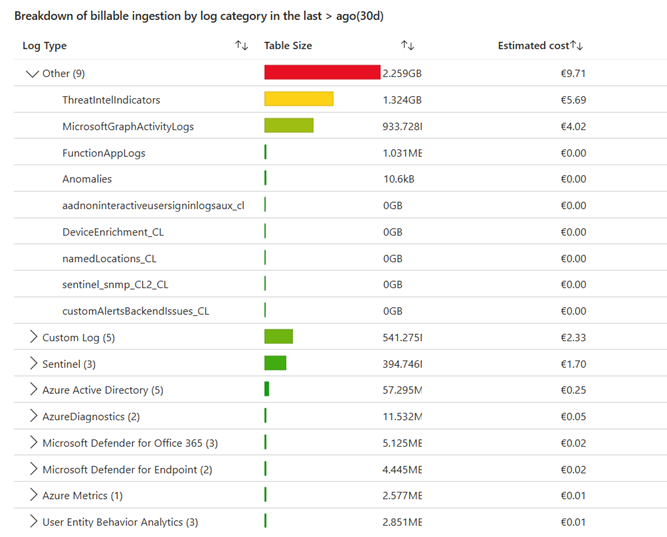This screenshot has width=667, height=537.
Task: Select the DeviceEnrichment_CL row label
Action: coord(113,232)
